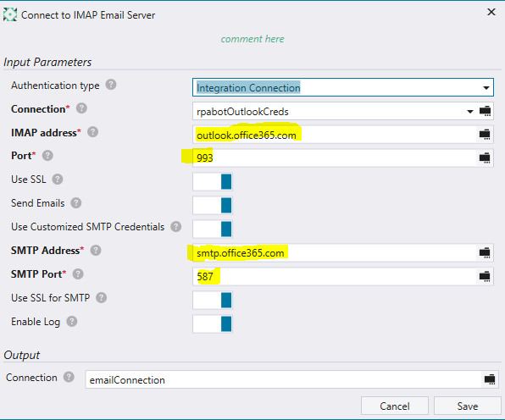Click help icon next to Enable Log
This screenshot has height=420, width=505.
click(72, 321)
